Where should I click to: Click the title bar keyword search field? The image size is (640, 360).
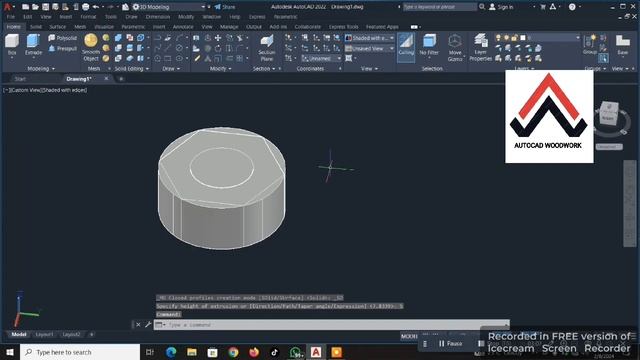point(439,7)
